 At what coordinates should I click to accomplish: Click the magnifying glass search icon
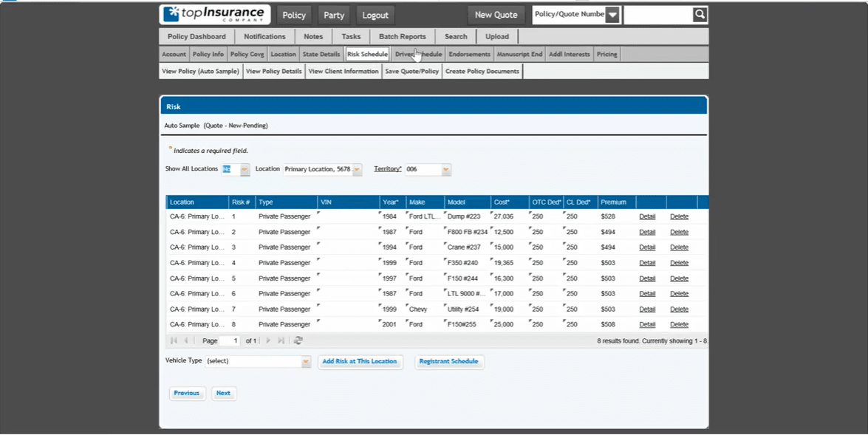pos(700,15)
